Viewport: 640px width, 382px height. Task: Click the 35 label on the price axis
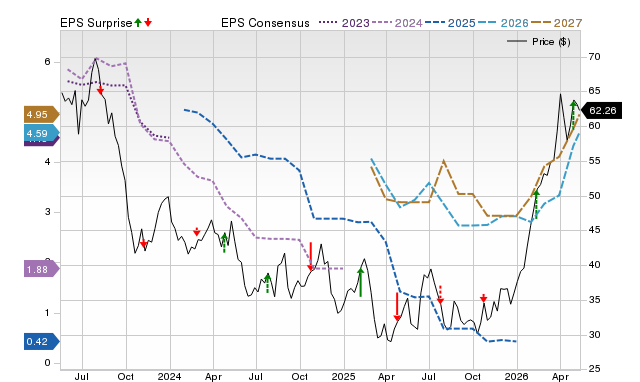595,300
